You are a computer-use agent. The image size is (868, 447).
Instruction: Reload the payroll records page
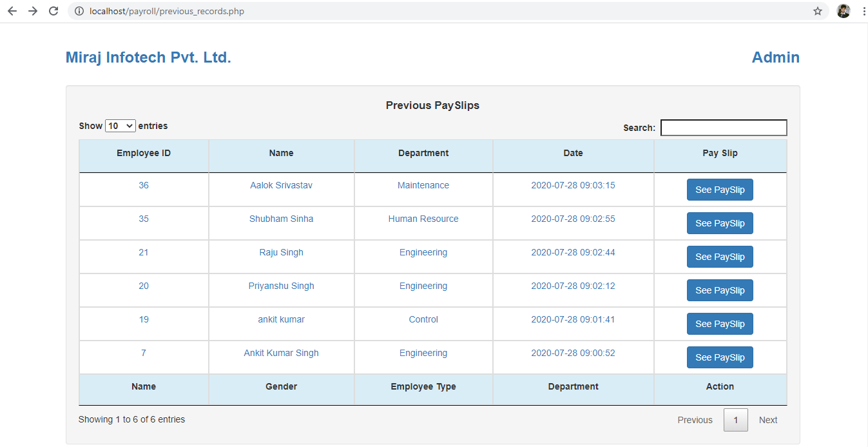point(53,11)
